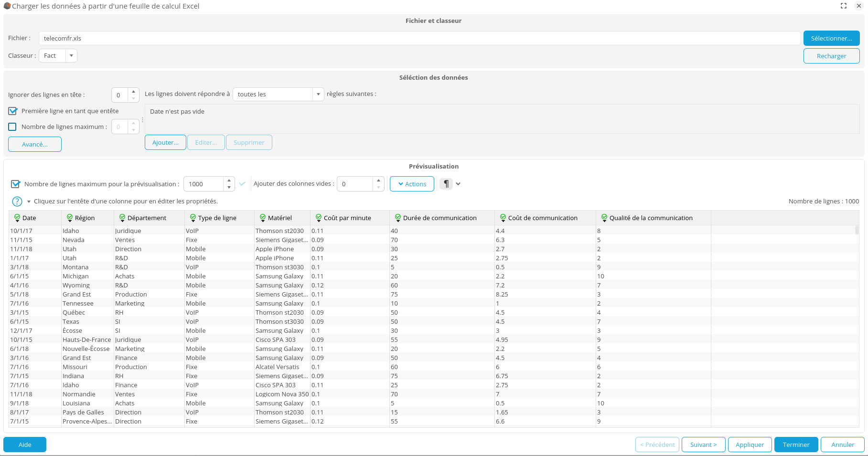
Task: Toggle the preview max lines checkbox
Action: (x=16, y=184)
